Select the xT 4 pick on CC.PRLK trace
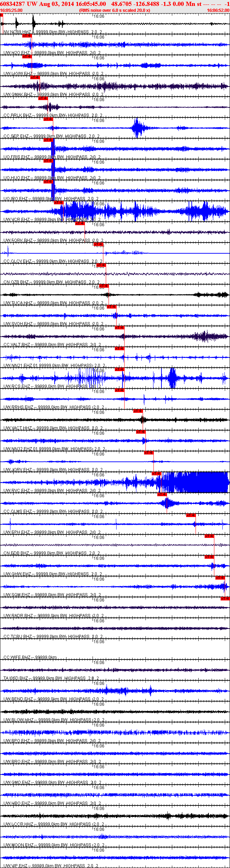Viewport: 230px width, 868px height. pos(43,98)
